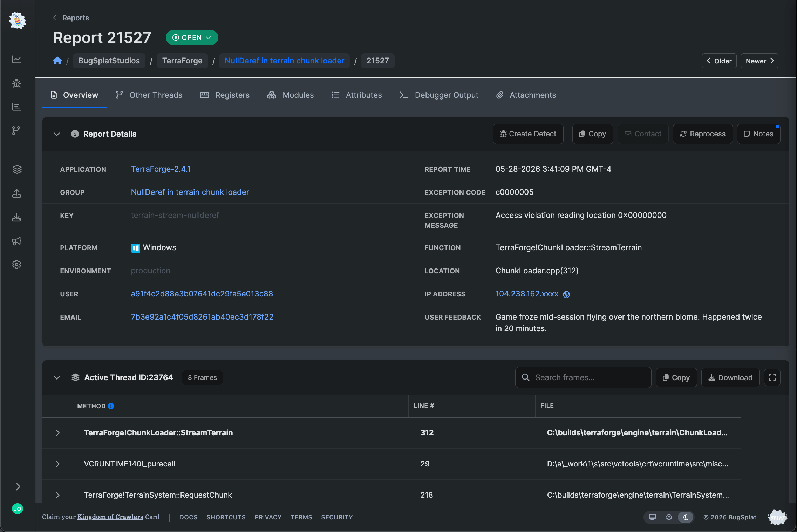Click the Create Defect button

[528, 134]
